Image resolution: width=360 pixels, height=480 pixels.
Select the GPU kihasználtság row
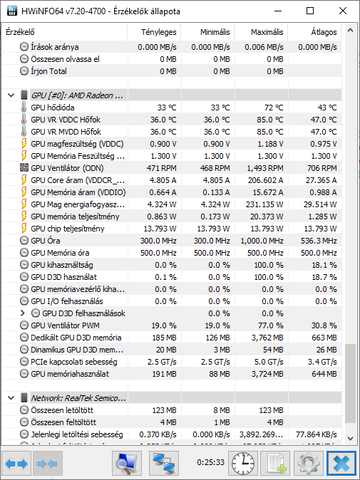point(172,265)
